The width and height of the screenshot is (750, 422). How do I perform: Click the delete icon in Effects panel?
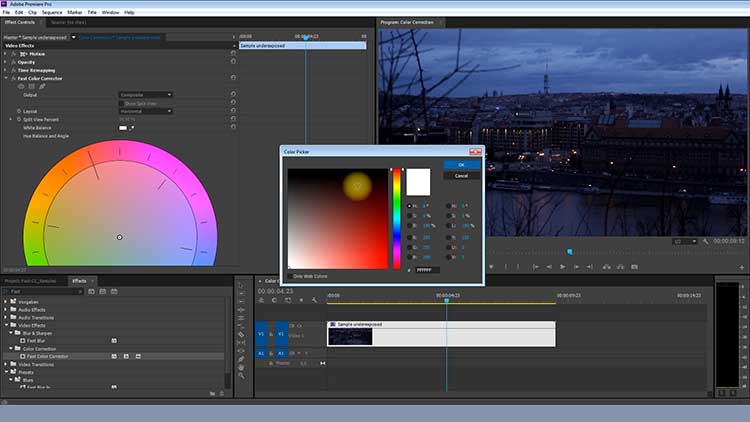[x=222, y=393]
